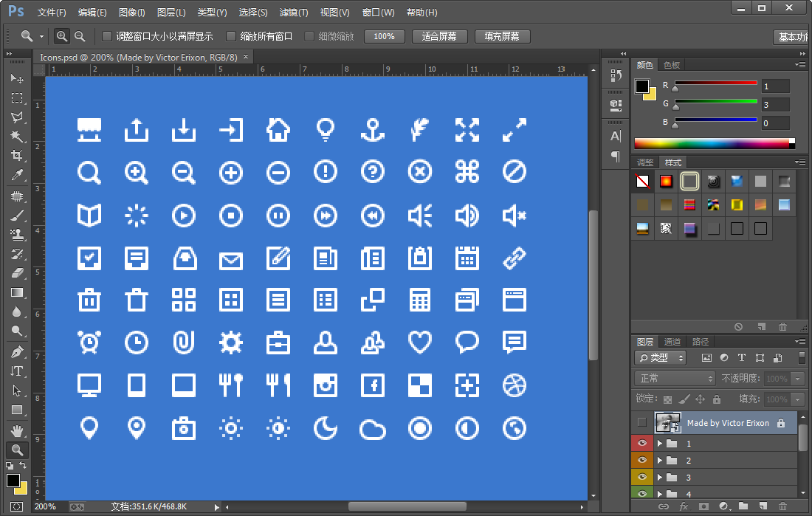This screenshot has height=516, width=812.
Task: Enable the 调整窗口大小以满屏显示 checkbox
Action: click(107, 36)
